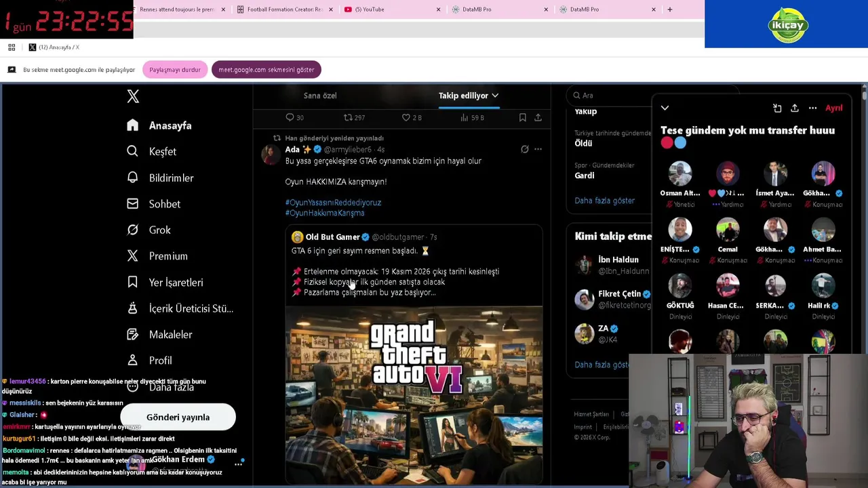Open Gökhan Erdem account menu dots

238,464
